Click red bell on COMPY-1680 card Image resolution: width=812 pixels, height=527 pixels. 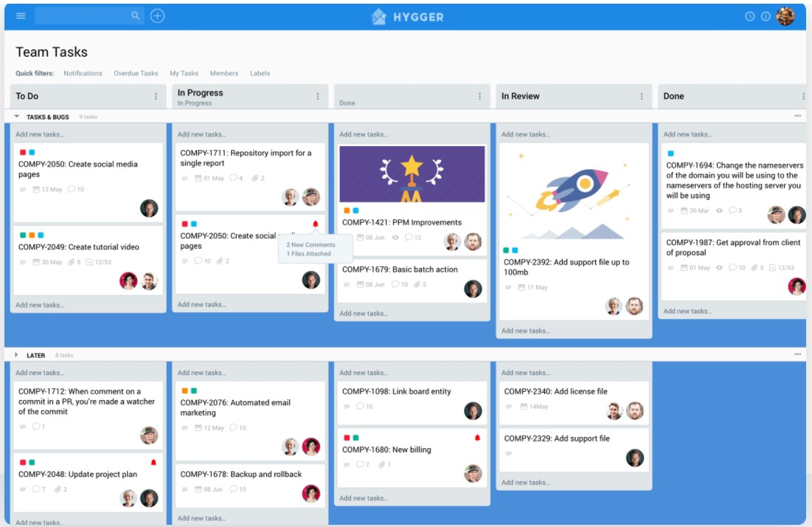pyautogui.click(x=477, y=438)
